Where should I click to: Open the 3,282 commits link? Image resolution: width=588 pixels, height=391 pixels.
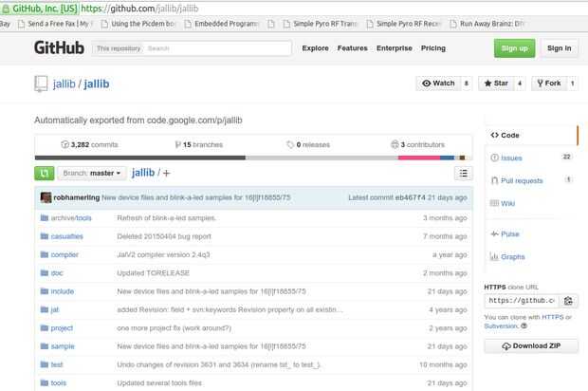[x=90, y=144]
